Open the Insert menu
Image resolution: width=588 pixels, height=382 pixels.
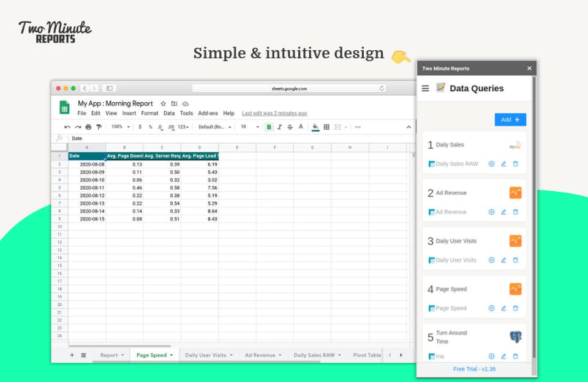[129, 113]
